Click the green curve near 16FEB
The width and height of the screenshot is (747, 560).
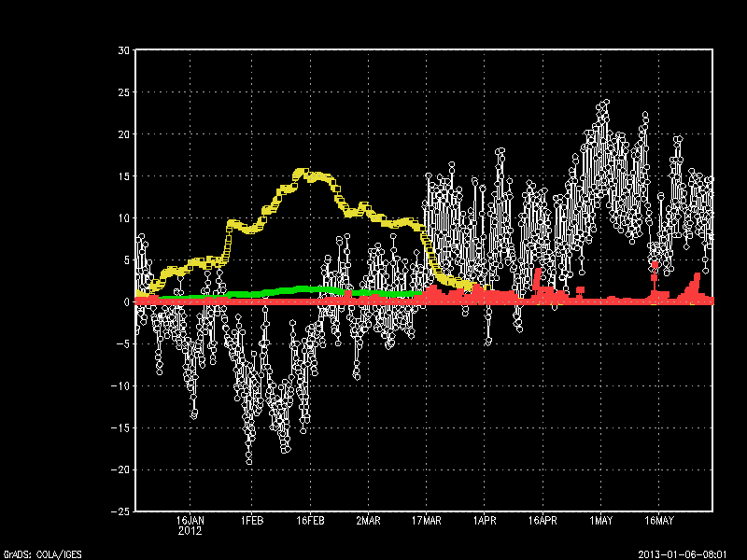point(305,289)
